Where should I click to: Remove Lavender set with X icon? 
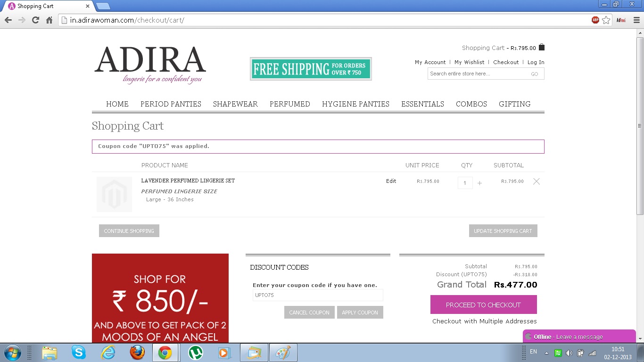[x=536, y=181]
